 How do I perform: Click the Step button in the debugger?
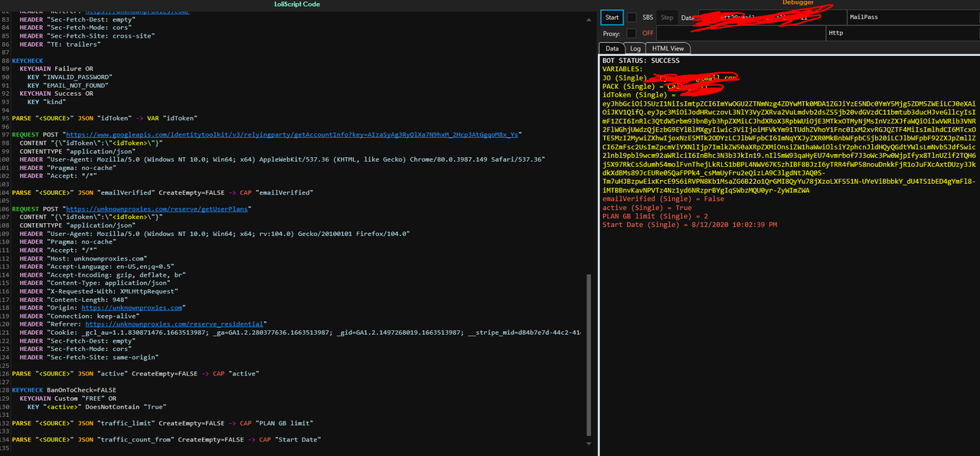coord(667,17)
